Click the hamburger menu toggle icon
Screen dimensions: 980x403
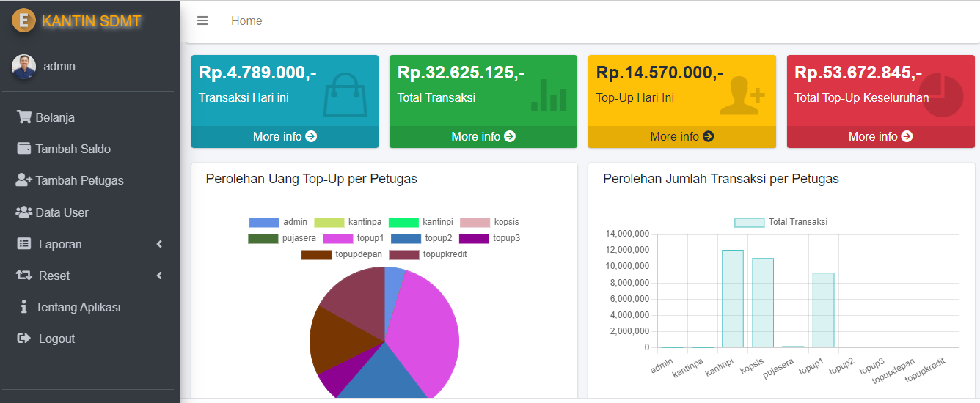point(202,21)
